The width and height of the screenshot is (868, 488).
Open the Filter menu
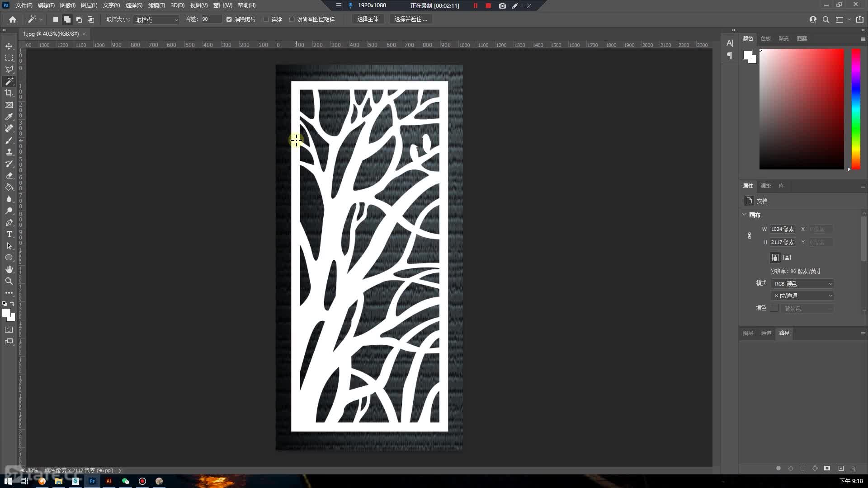click(156, 5)
